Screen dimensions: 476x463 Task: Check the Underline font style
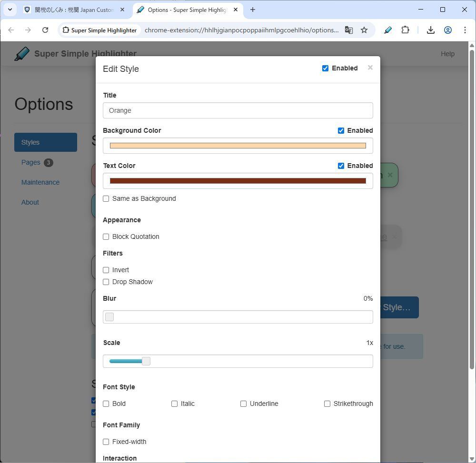[243, 404]
